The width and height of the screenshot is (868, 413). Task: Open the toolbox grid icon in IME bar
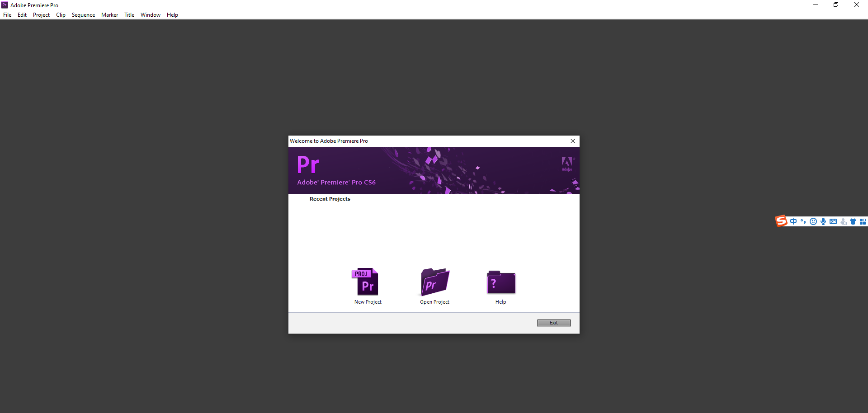863,221
